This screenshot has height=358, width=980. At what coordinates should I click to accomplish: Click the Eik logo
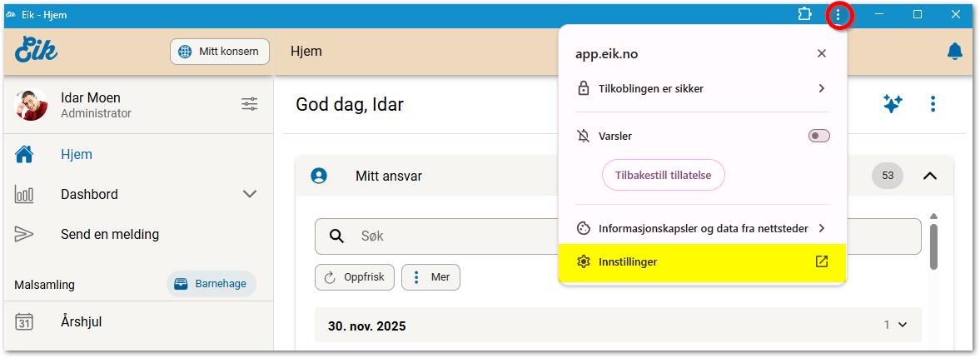37,51
